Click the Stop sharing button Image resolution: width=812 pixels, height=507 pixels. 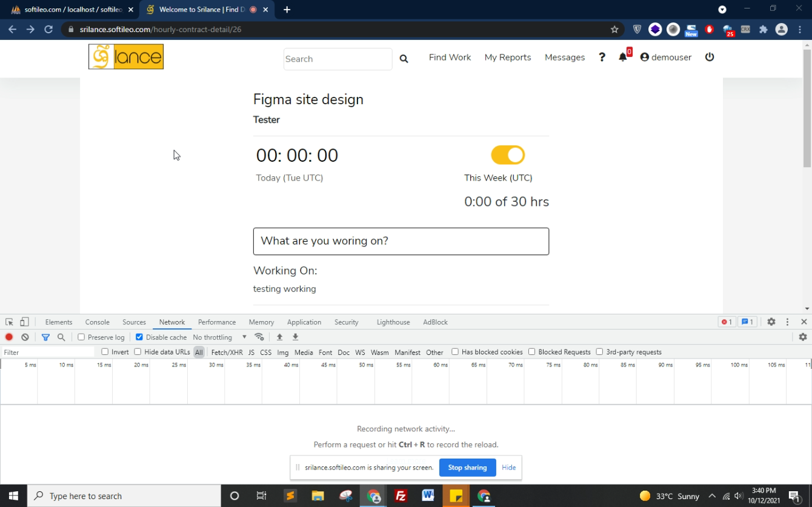(x=467, y=468)
